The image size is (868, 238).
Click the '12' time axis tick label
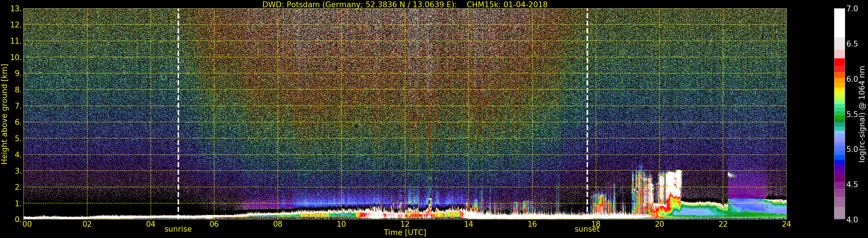point(405,224)
